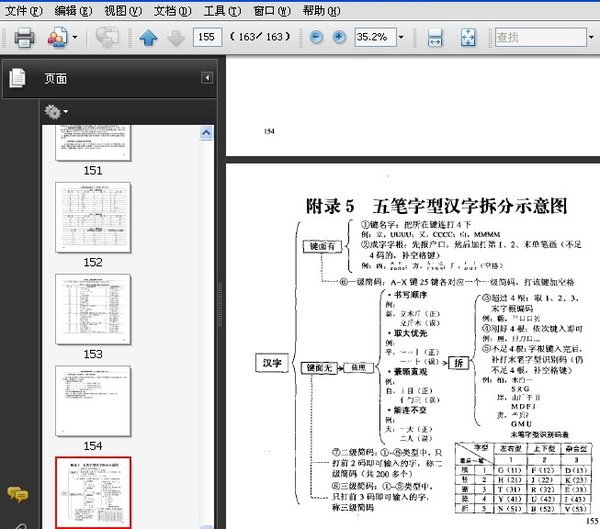Select page thumbnail 154
Viewport: 600px width, 529px height.
[x=93, y=401]
